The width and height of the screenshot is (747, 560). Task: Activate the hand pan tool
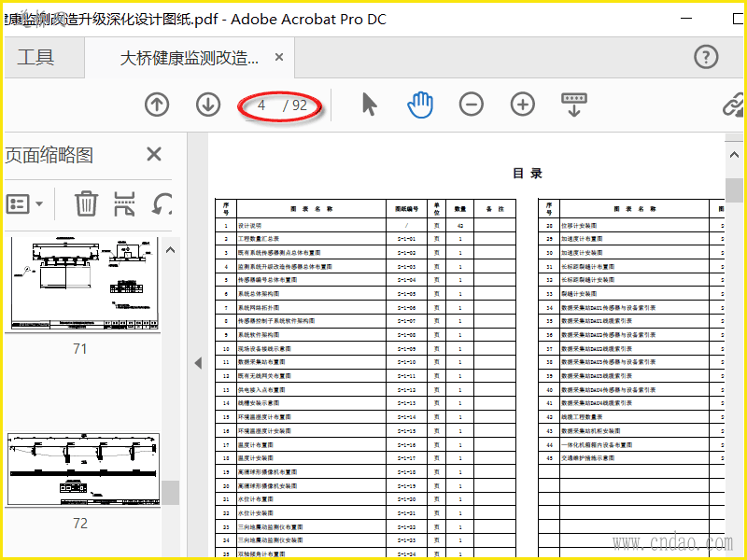coord(420,105)
